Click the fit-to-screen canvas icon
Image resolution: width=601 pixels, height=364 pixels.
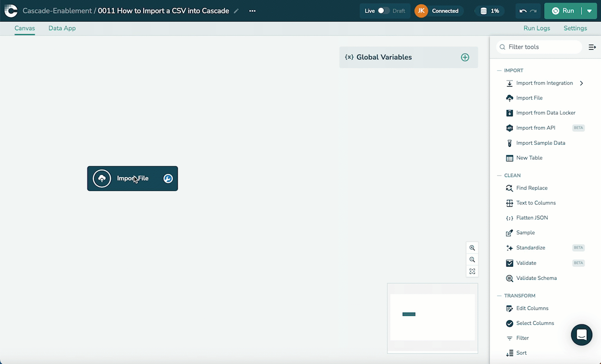(x=472, y=271)
